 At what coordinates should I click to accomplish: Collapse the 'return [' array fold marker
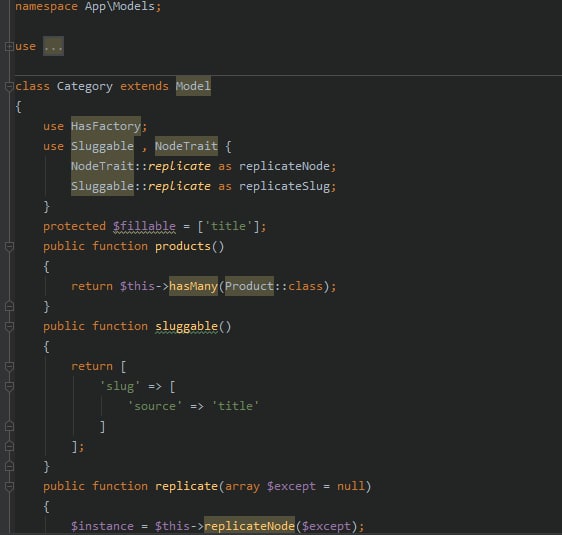pos(9,367)
